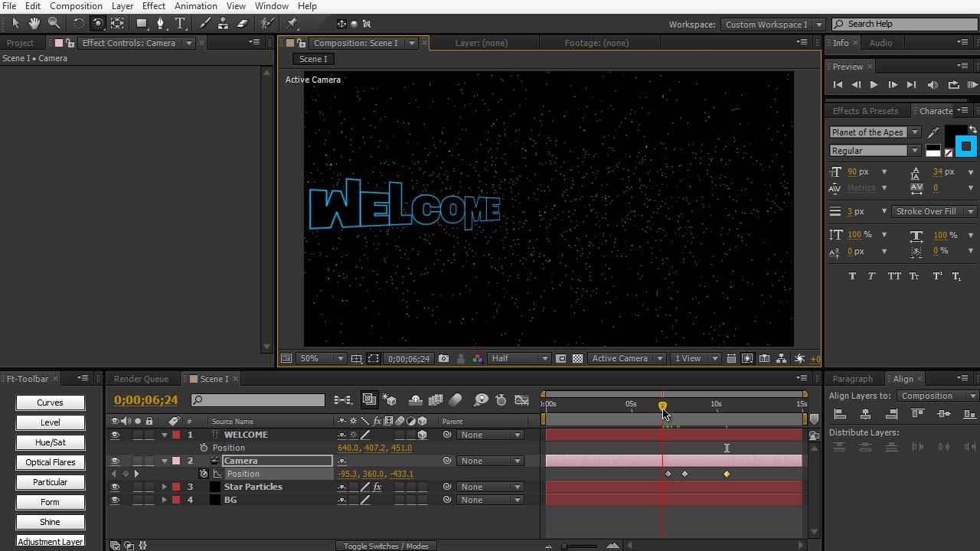This screenshot has height=551, width=980.
Task: Open the Half resolution dropdown
Action: click(520, 358)
